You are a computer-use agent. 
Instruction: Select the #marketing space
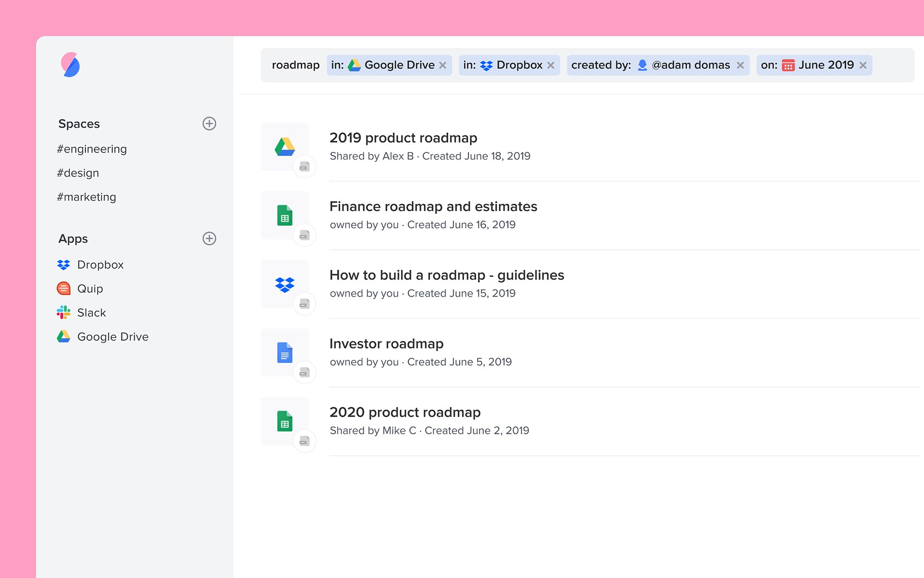pyautogui.click(x=86, y=197)
